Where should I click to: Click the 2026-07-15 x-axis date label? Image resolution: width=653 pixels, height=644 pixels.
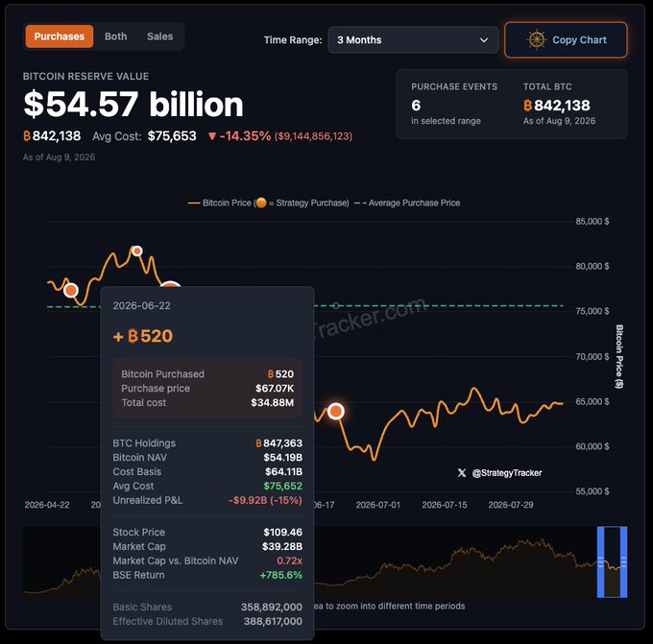pos(445,505)
